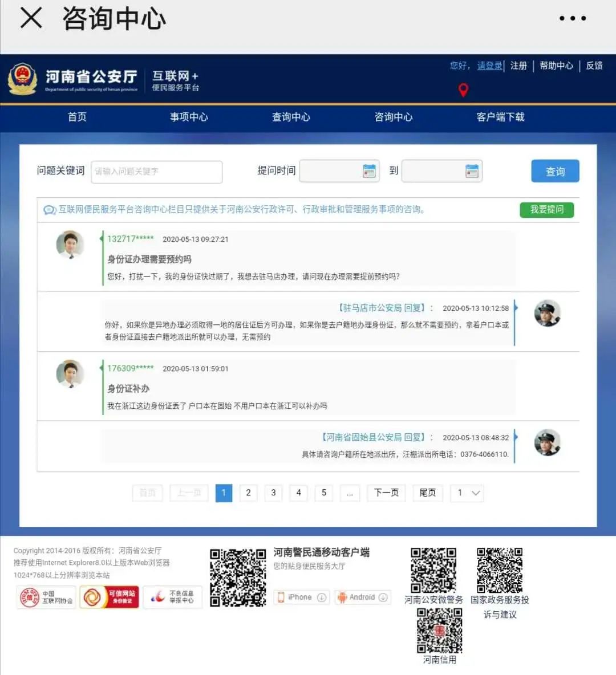Go to page 3
Image resolution: width=616 pixels, height=675 pixels.
(274, 493)
